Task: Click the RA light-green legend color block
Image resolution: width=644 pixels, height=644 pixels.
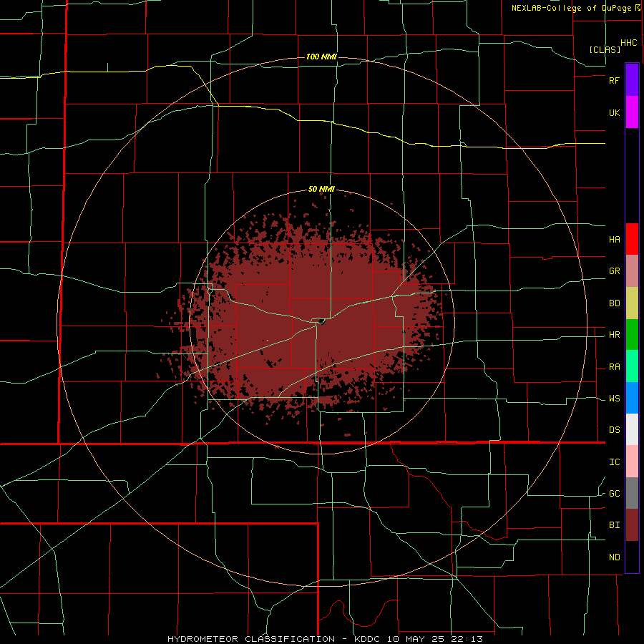Action: [x=632, y=366]
